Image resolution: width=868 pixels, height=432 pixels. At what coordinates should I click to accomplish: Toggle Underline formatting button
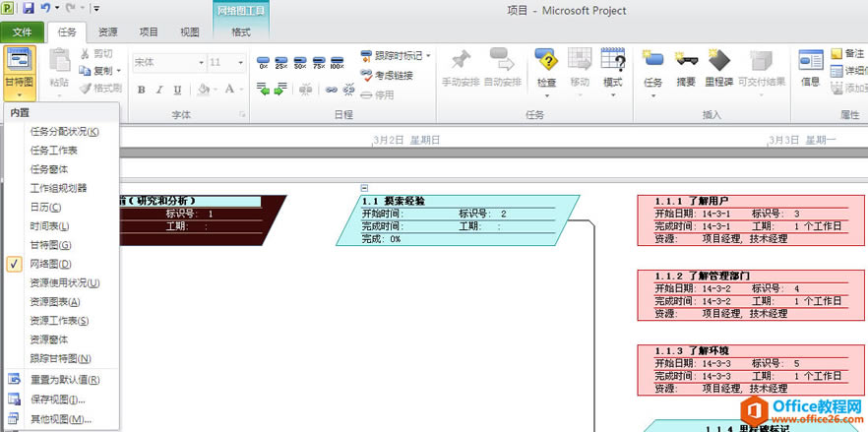pyautogui.click(x=177, y=90)
